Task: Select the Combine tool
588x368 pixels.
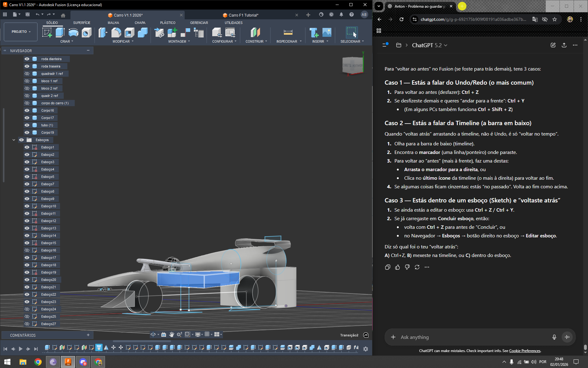Action: [142, 32]
